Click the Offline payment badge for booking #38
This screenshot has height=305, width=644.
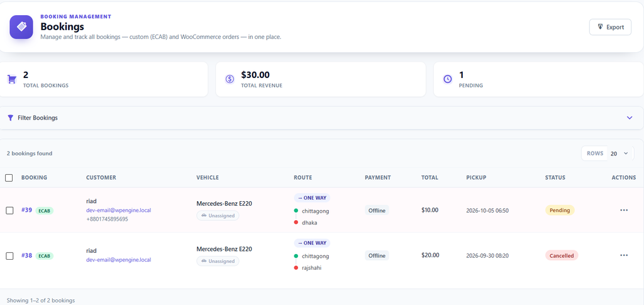377,255
